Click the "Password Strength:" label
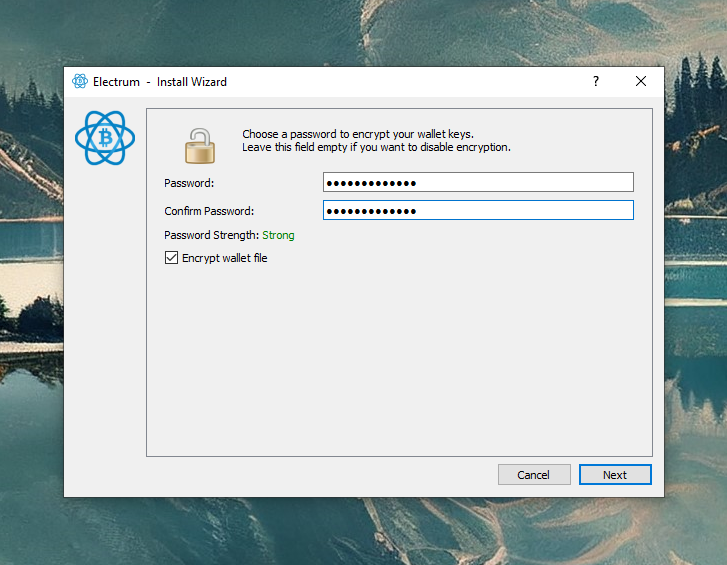Screen dimensions: 727x565 [211, 235]
